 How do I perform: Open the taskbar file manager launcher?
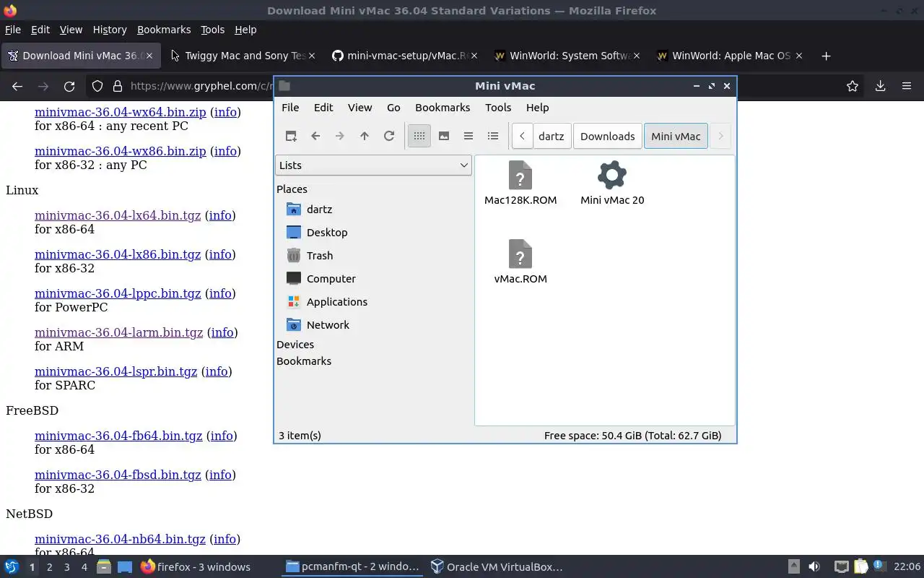tap(103, 567)
